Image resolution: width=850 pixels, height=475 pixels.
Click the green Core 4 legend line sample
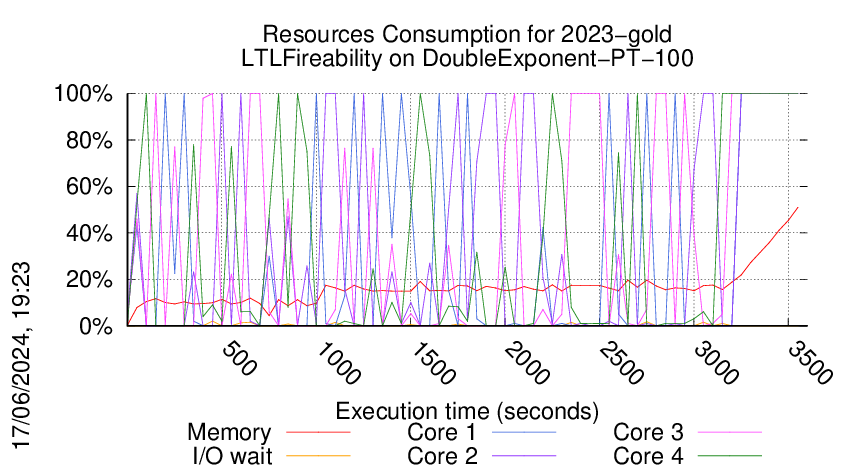(x=730, y=455)
